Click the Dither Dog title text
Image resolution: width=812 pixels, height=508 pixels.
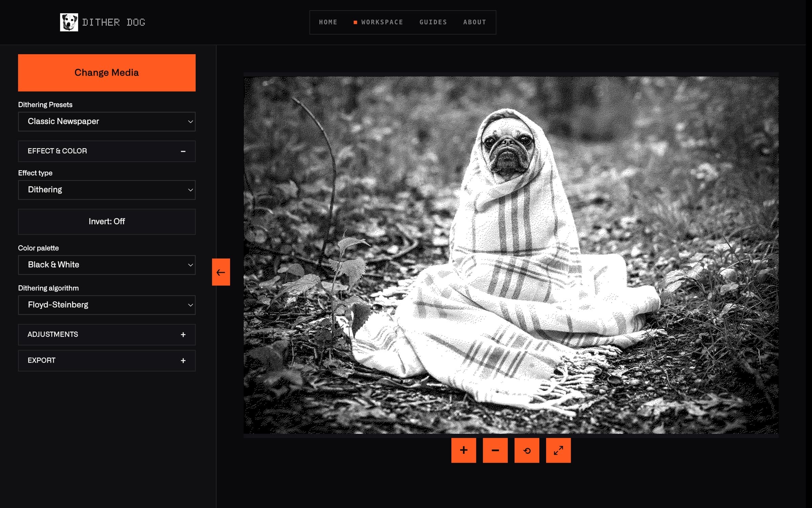tap(114, 22)
